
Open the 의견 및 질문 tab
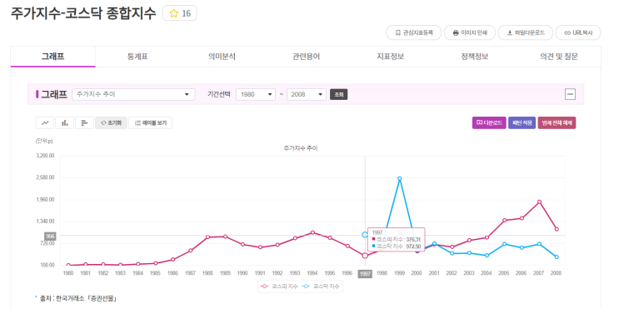pyautogui.click(x=558, y=57)
